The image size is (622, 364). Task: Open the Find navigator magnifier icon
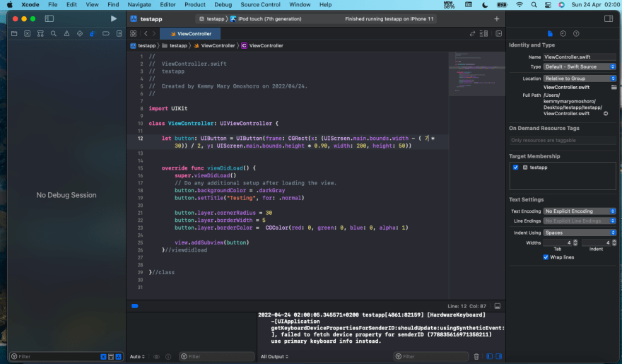[54, 34]
